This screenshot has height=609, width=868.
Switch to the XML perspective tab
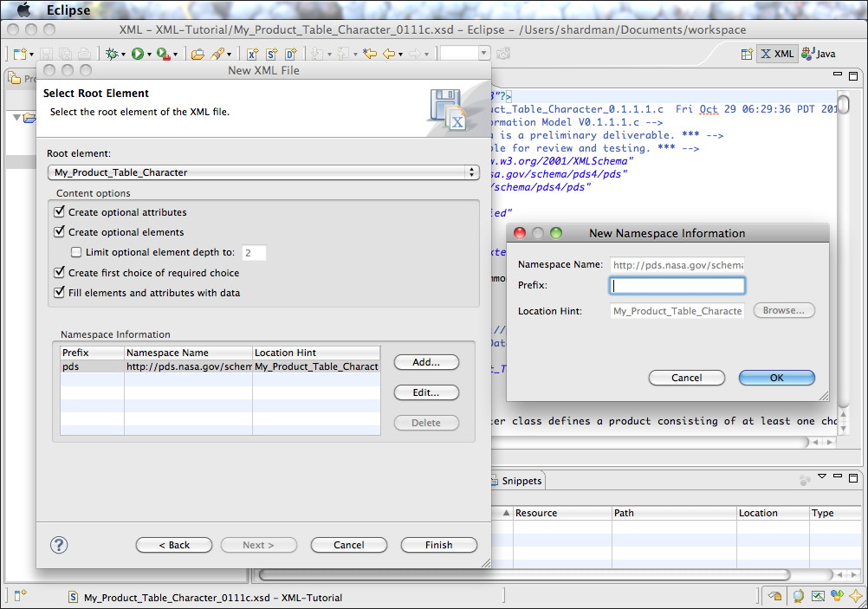777,54
